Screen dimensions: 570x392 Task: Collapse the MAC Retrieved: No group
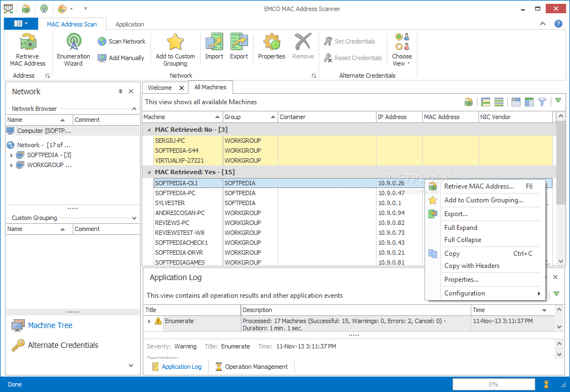click(x=149, y=130)
